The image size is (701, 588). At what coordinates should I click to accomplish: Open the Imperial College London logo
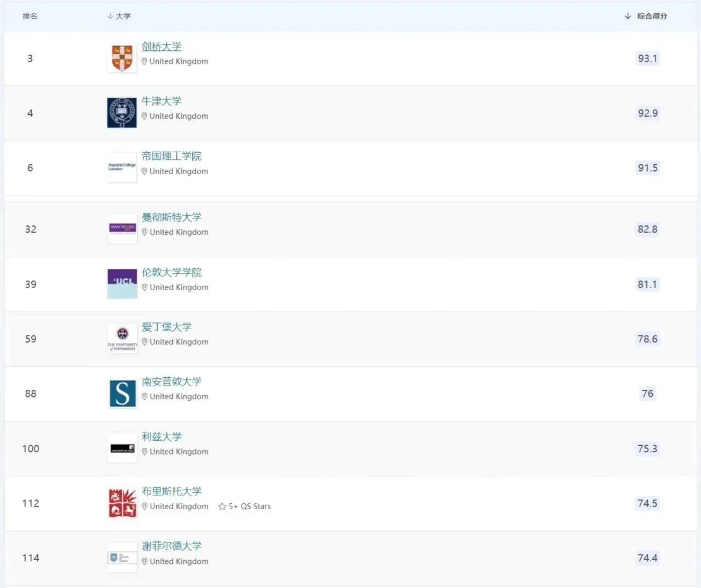coord(122,168)
